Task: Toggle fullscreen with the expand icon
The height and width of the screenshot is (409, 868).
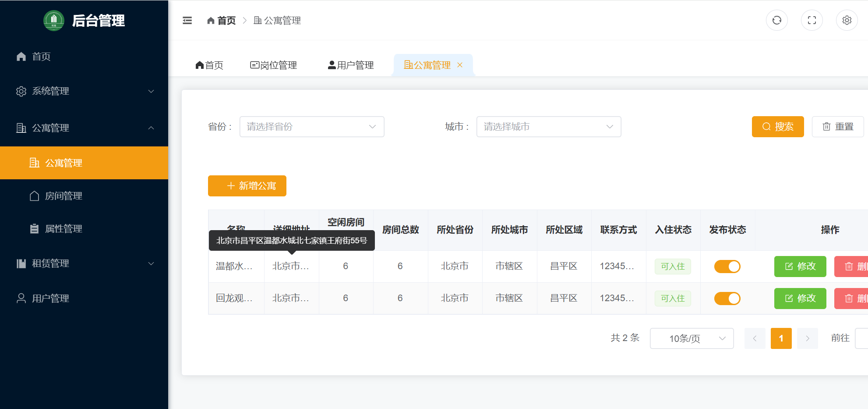Action: tap(812, 20)
